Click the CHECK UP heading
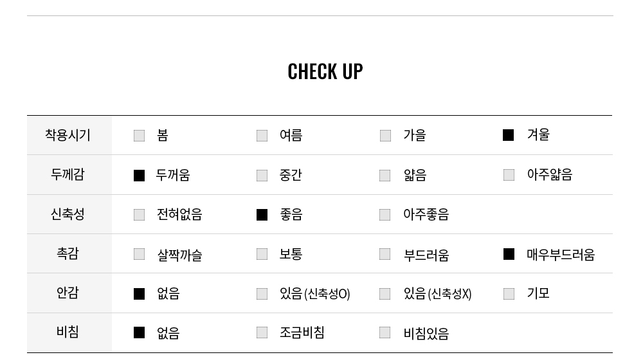The width and height of the screenshot is (643, 364). (x=325, y=71)
